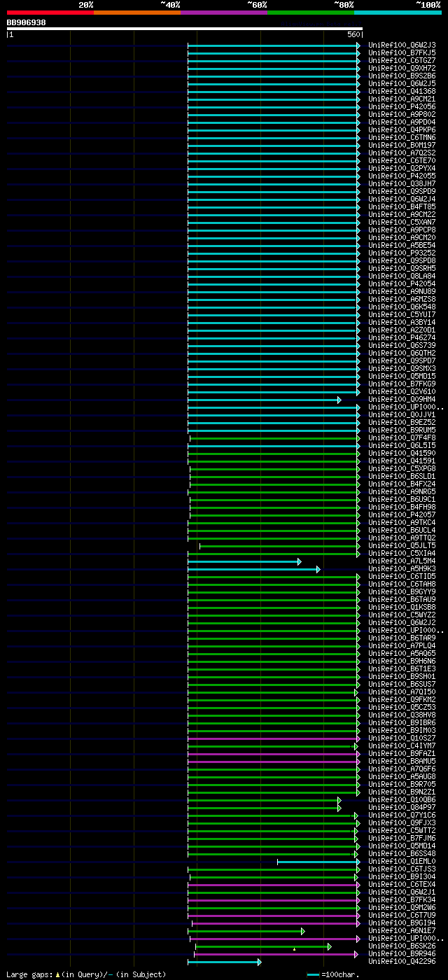
Task: Click the orange ~40% color legend segment
Action: pos(136,13)
